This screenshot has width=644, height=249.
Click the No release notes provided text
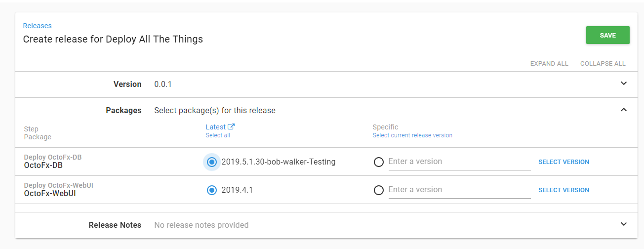(201, 225)
